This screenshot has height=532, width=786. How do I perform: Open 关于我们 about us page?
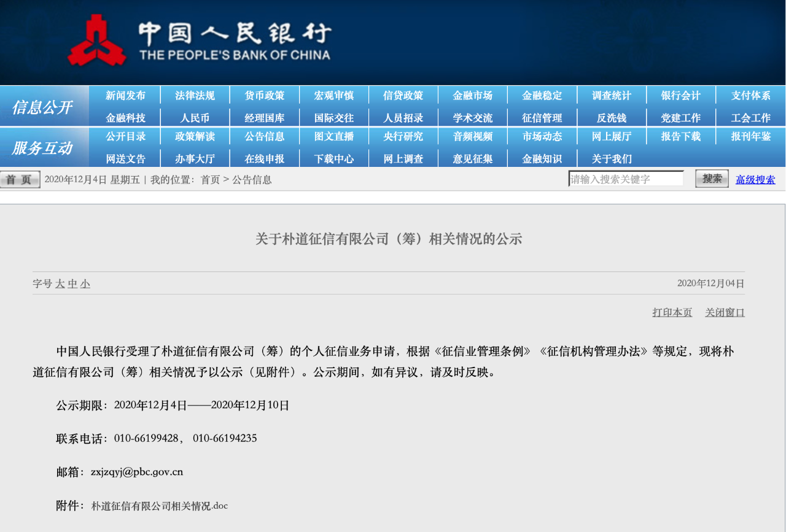[x=612, y=159]
